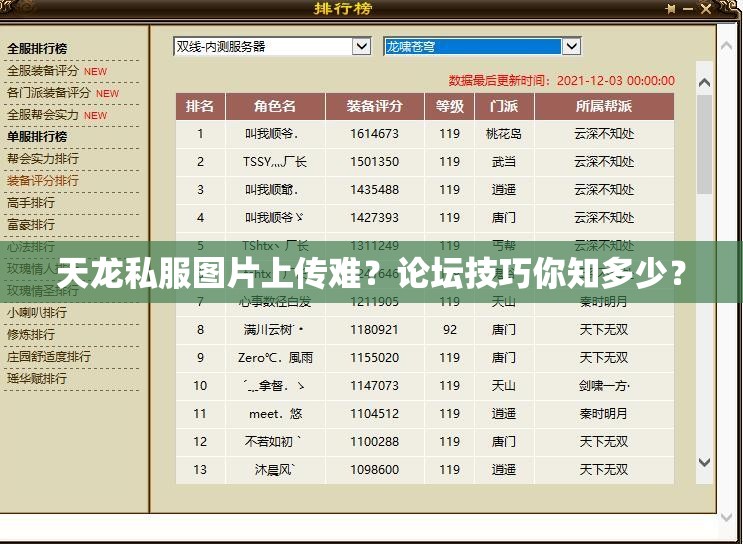Click the 单服排行榜 section heading

coord(37,136)
